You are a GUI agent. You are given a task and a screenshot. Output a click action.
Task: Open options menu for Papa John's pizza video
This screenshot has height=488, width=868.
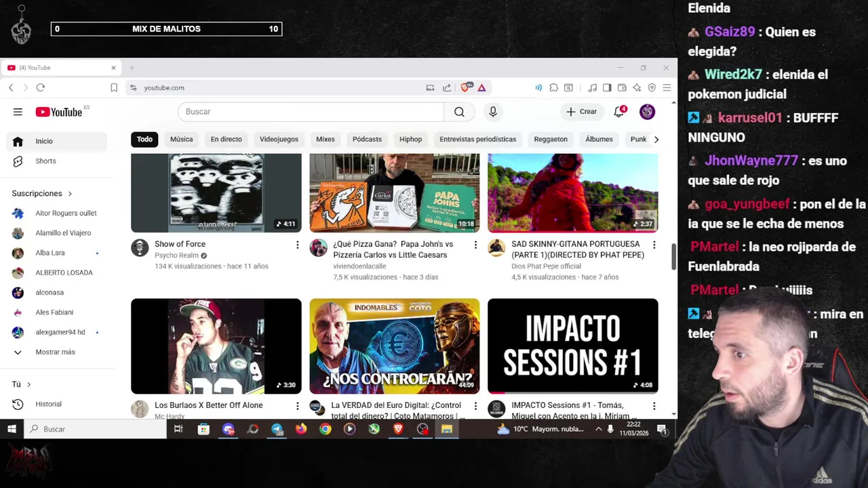click(475, 245)
